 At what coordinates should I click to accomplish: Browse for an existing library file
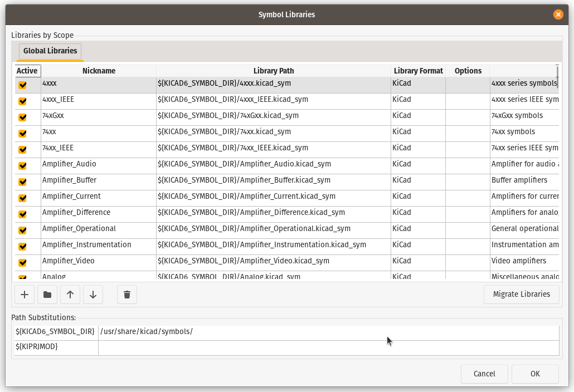coord(47,294)
